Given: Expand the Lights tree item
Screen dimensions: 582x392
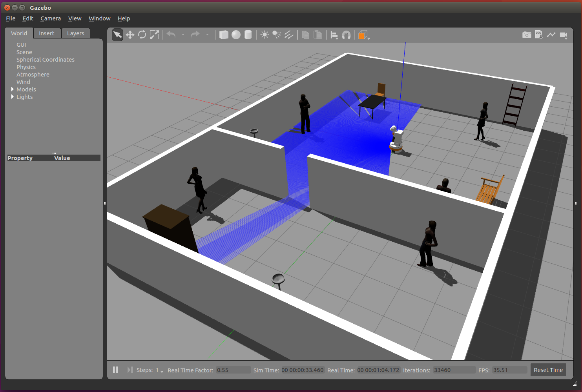Looking at the screenshot, I should pos(13,97).
